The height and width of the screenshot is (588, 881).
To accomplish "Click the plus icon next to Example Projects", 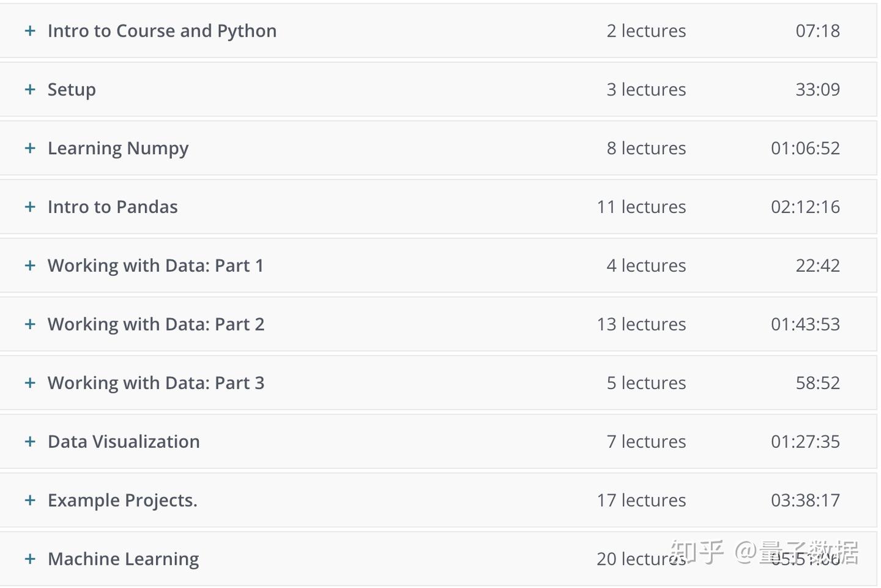I will [x=30, y=501].
